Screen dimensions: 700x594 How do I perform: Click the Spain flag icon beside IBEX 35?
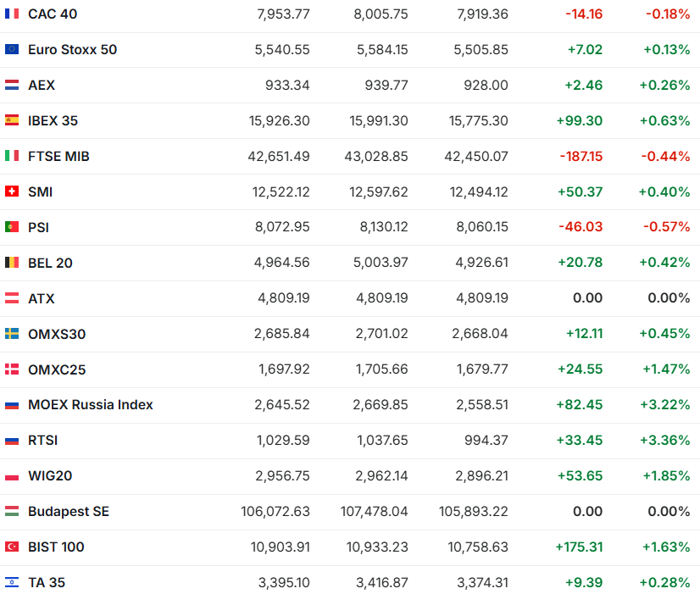(12, 120)
